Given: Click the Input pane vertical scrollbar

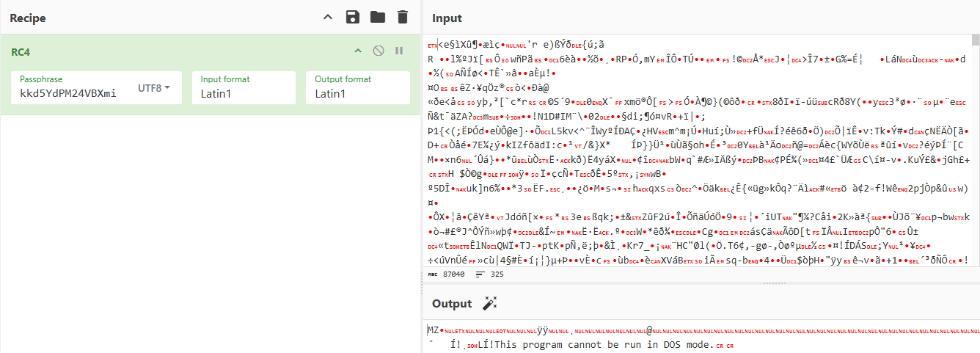Looking at the screenshot, I should 975,147.
